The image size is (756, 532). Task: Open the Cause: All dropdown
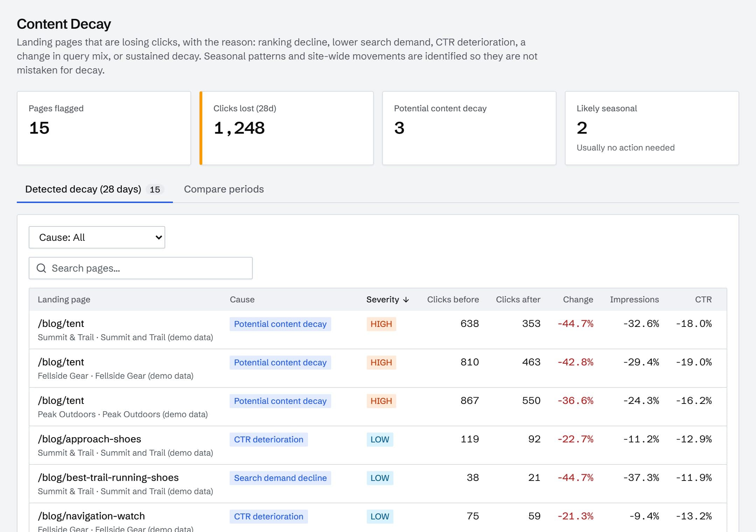click(97, 237)
